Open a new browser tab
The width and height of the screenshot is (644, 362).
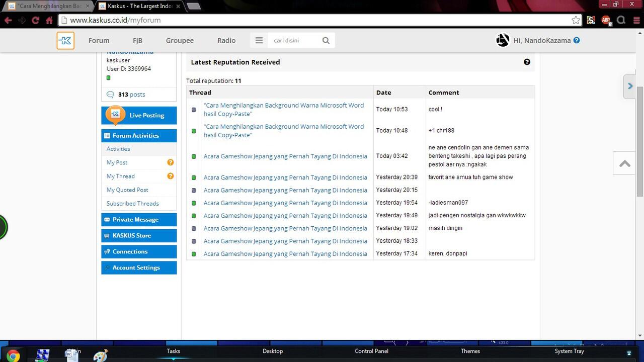193,6
